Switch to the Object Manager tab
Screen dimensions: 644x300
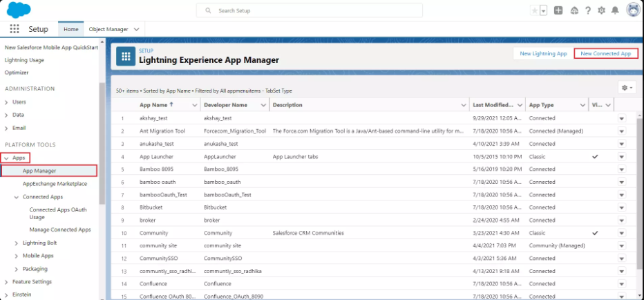point(108,29)
